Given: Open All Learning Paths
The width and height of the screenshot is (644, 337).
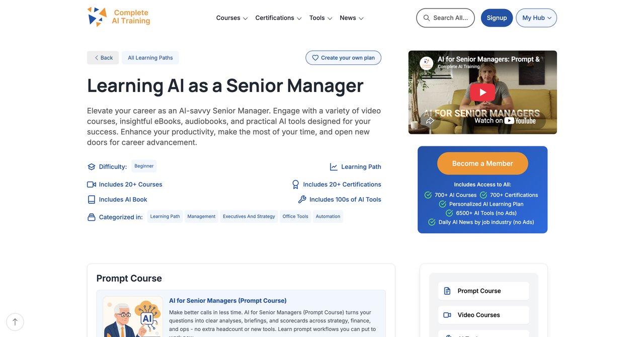Looking at the screenshot, I should coord(150,58).
